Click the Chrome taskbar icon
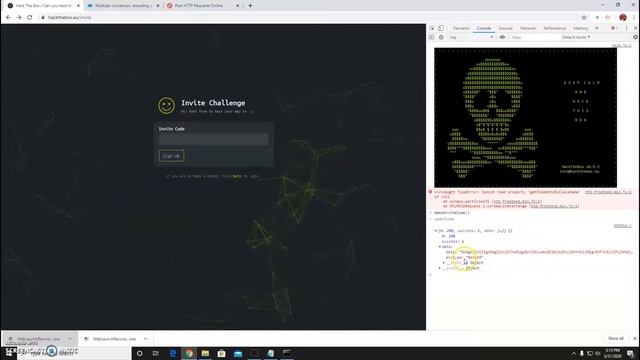Viewport: 640px width, 360px height. point(189,353)
